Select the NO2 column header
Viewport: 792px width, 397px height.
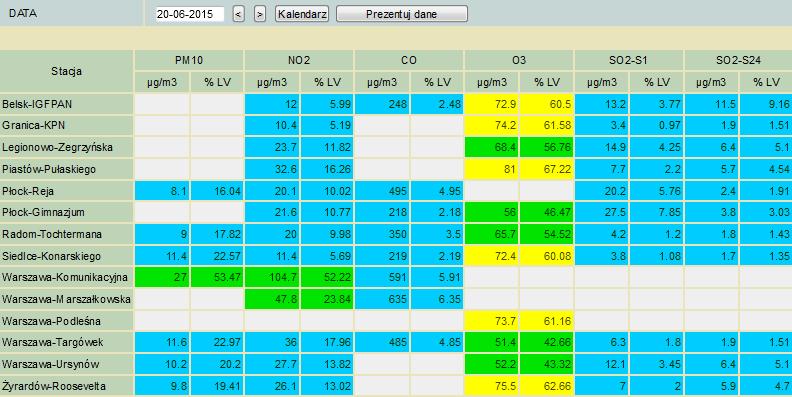[299, 61]
